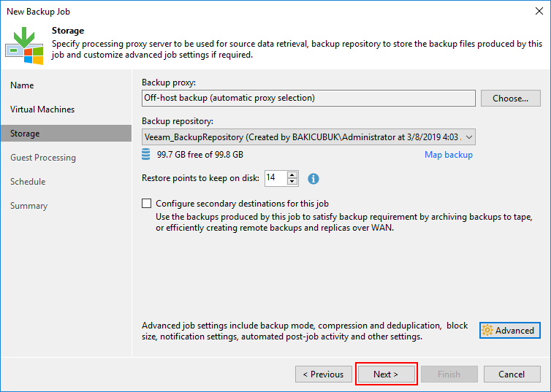Viewport: 551px width, 392px height.
Task: Go back with the Previous button
Action: coord(324,374)
